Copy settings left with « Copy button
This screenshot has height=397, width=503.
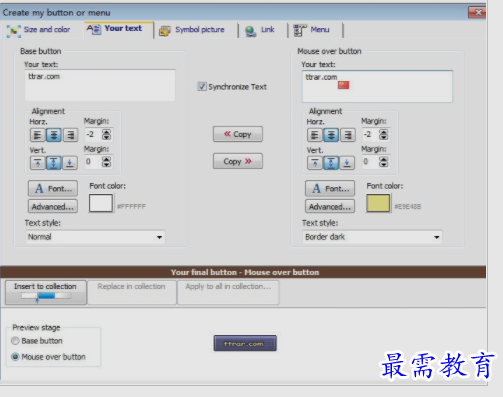[238, 134]
